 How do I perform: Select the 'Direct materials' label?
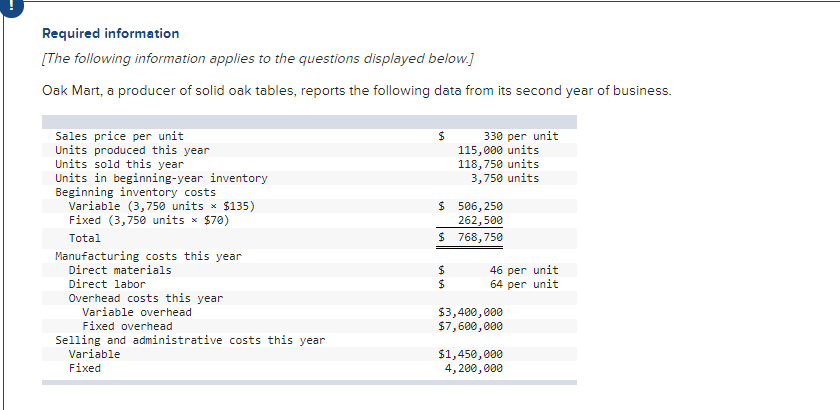click(x=120, y=270)
